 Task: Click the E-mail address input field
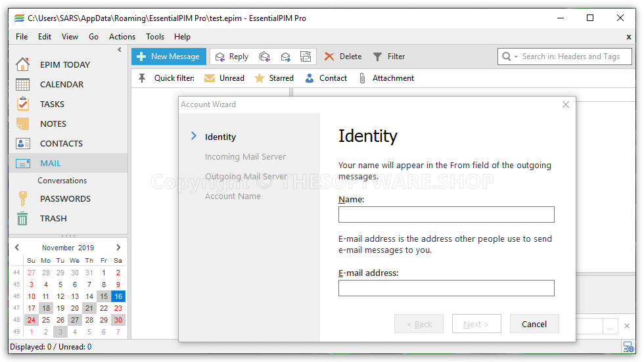click(446, 288)
